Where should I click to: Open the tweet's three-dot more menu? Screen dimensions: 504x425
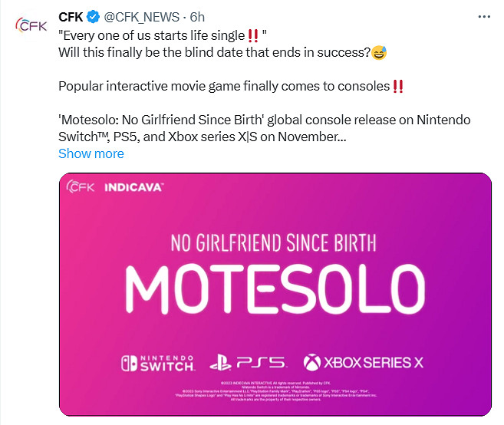pyautogui.click(x=482, y=16)
